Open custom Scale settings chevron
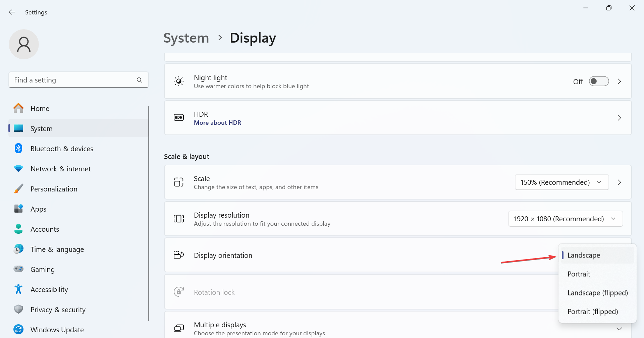This screenshot has height=338, width=644. point(620,182)
